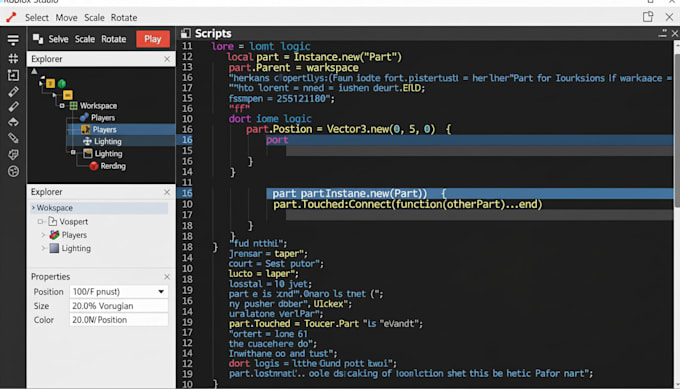Click the round globe icon in sidebar

[x=13, y=171]
